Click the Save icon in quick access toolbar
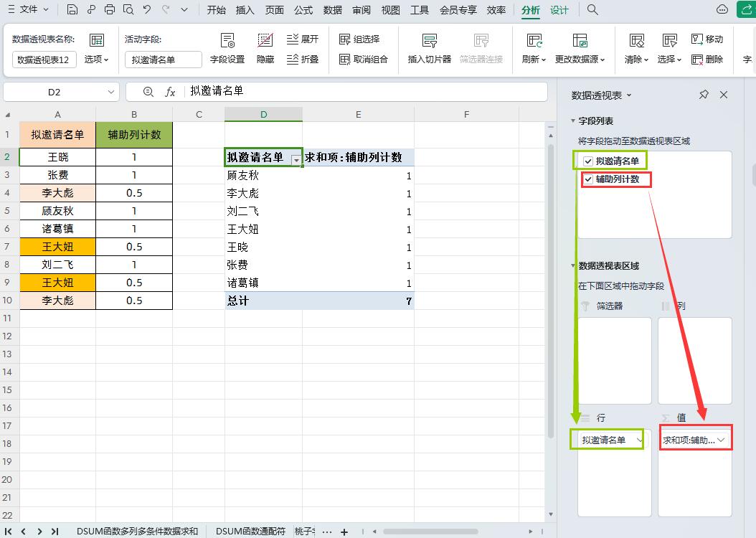This screenshot has height=538, width=756. pyautogui.click(x=72, y=9)
